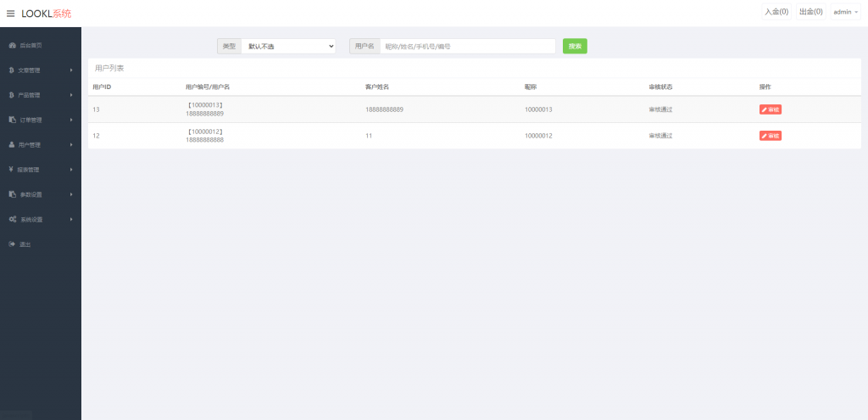This screenshot has width=868, height=420.
Task: Click the gears icon for 系统设置
Action: [x=12, y=220]
